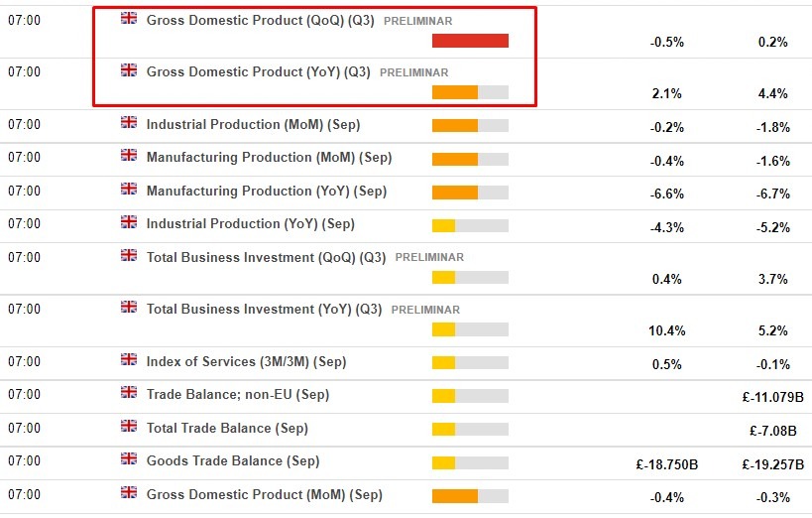Click PRELIMINAR tag on GDP (QoQ) row
Image resolution: width=812 pixels, height=518 pixels.
point(418,21)
